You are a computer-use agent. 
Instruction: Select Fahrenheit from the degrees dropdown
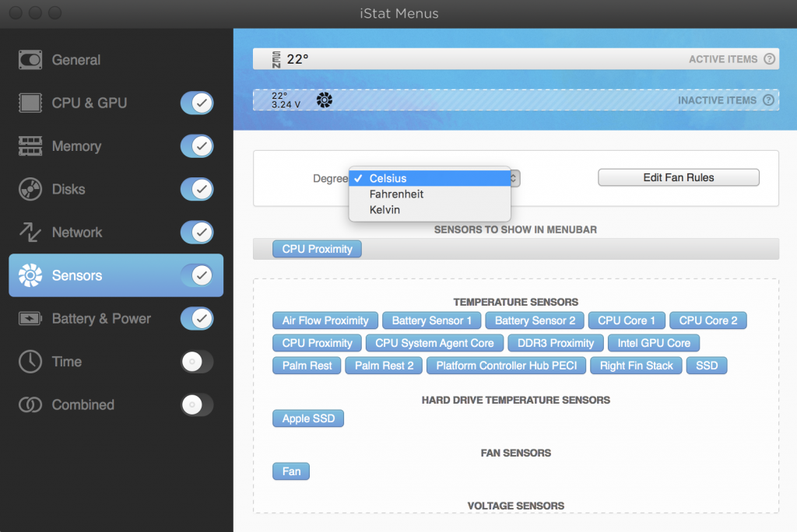tap(396, 194)
